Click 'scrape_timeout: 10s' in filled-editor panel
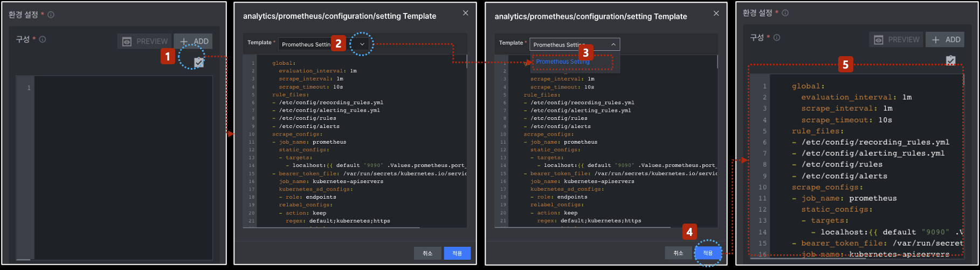 pos(847,120)
